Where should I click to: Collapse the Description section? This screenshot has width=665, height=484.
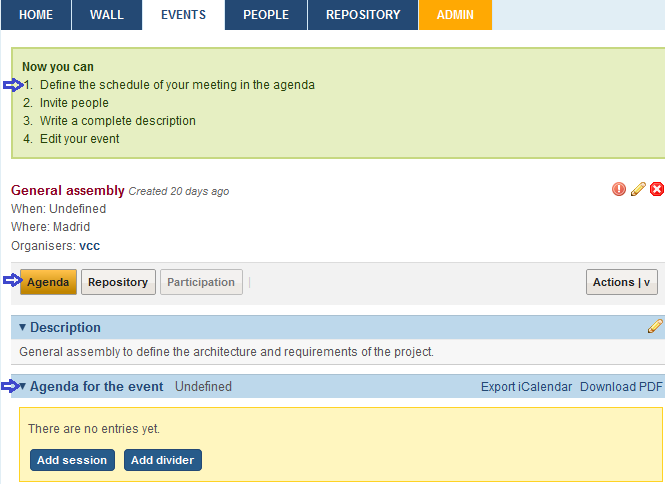pos(23,327)
